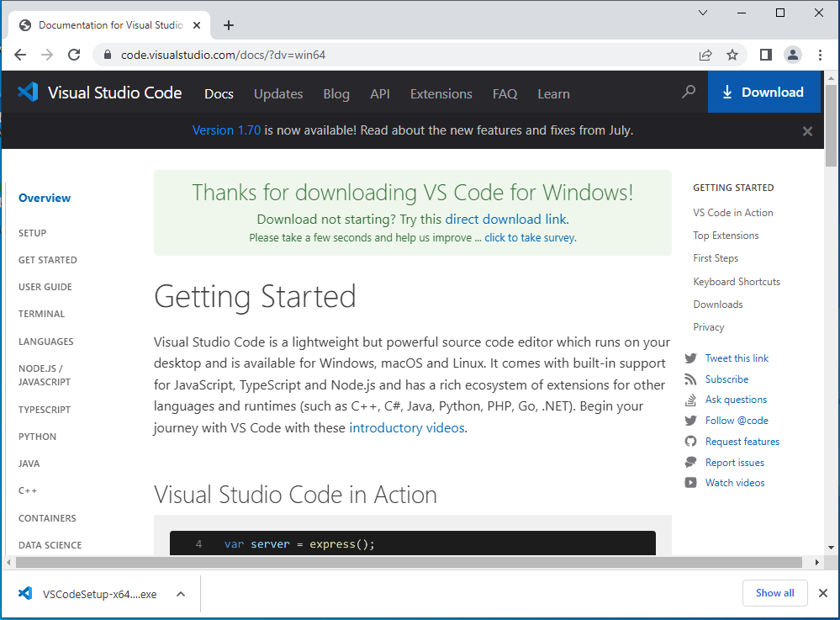Click the Visual Studio Code logo icon

point(28,93)
